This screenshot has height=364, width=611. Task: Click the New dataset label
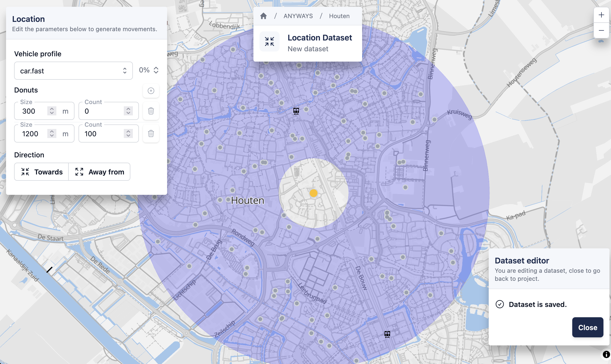tap(308, 49)
